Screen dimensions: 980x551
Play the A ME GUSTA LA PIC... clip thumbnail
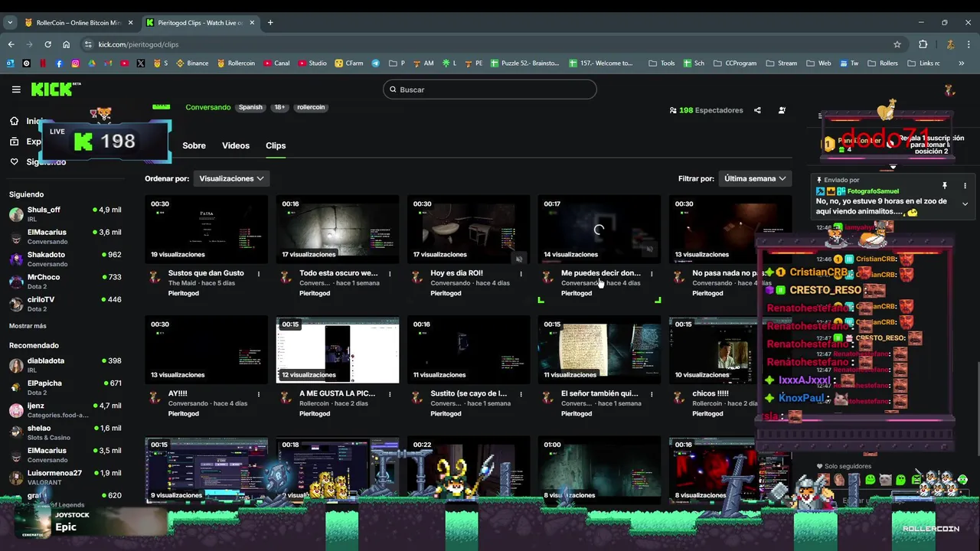[x=338, y=350]
